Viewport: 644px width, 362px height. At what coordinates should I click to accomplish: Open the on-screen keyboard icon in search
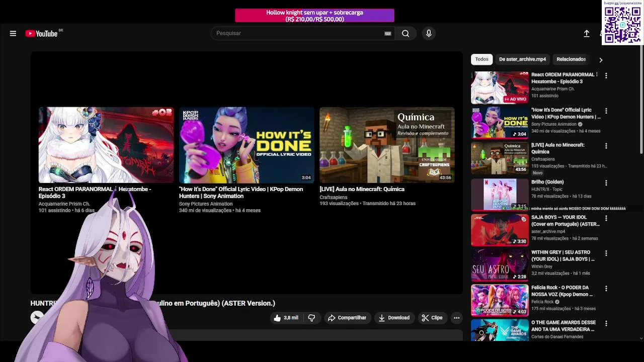click(388, 34)
